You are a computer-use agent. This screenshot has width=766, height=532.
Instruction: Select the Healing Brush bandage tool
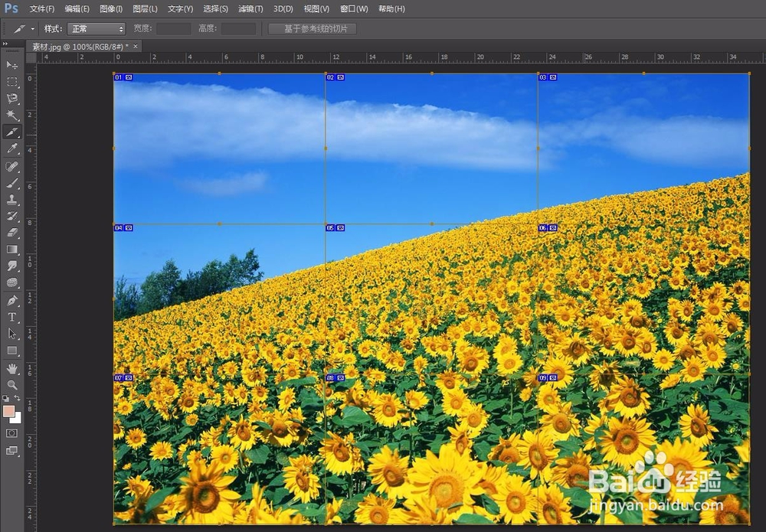[12, 166]
